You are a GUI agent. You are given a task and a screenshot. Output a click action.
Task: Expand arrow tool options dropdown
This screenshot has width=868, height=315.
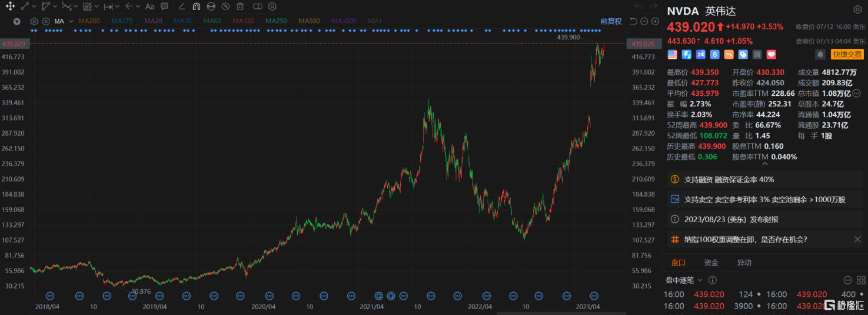coord(138,6)
